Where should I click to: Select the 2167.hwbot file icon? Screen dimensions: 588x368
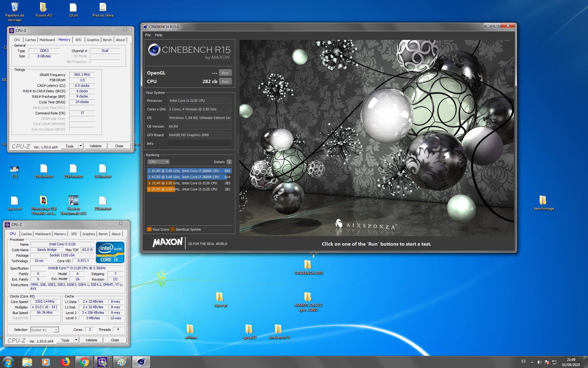coord(73,171)
